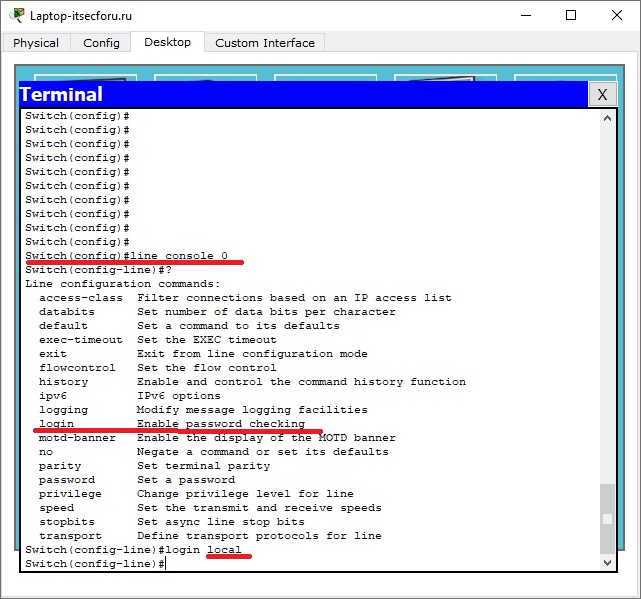This screenshot has height=599, width=641.
Task: Grab the terminal scrollbar thumb
Action: click(x=606, y=518)
